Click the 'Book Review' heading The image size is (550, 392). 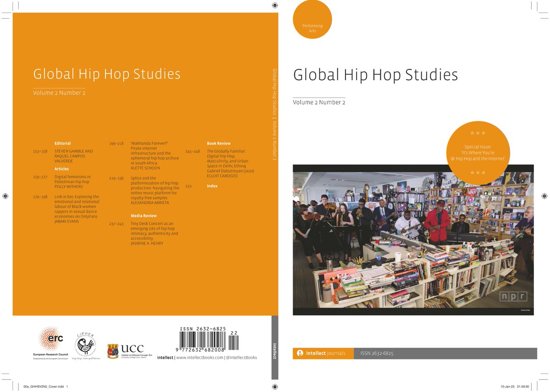coord(219,144)
